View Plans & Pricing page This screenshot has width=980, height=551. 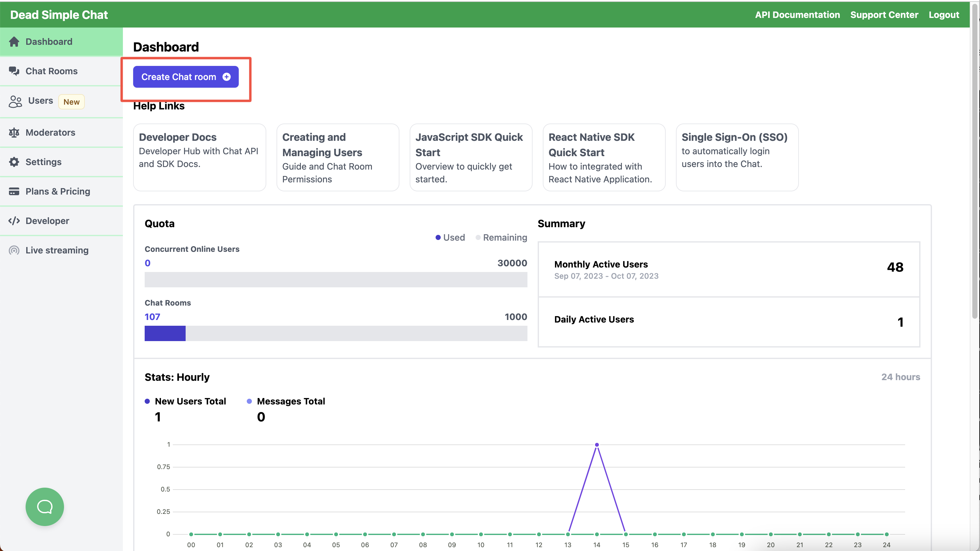pos(61,191)
